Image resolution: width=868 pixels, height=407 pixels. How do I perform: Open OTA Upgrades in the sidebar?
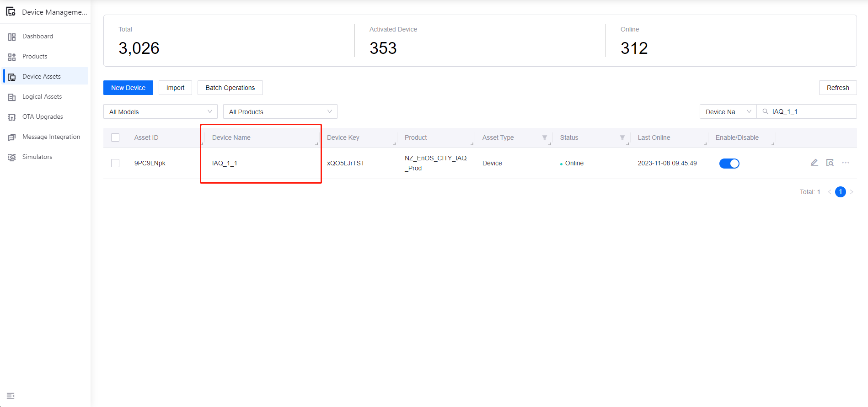[x=43, y=116]
